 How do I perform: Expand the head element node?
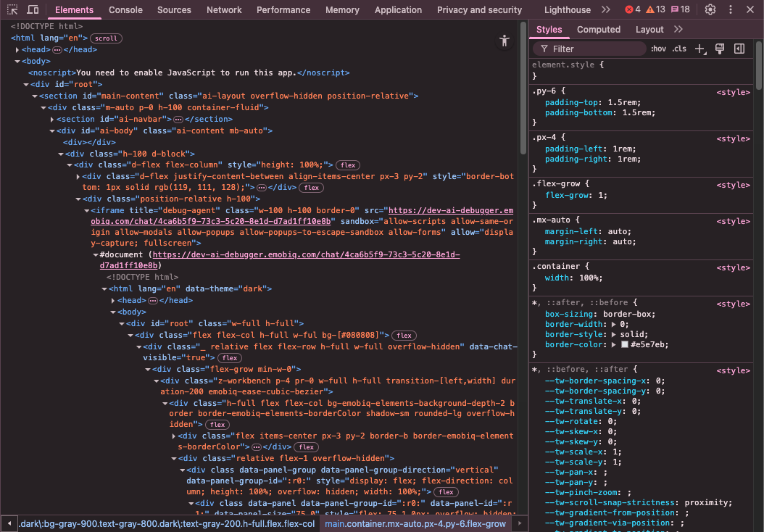pos(17,49)
